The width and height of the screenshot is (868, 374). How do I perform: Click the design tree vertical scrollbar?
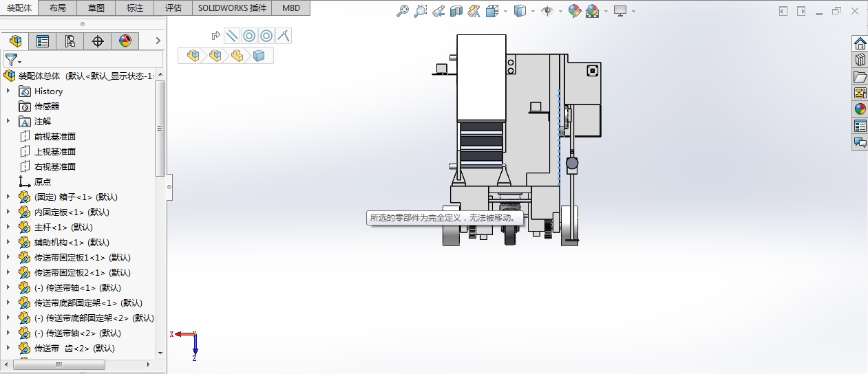point(160,128)
